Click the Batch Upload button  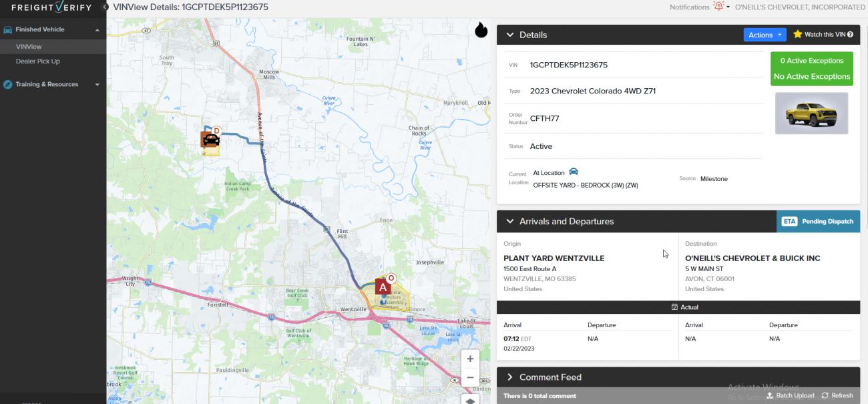pyautogui.click(x=790, y=395)
